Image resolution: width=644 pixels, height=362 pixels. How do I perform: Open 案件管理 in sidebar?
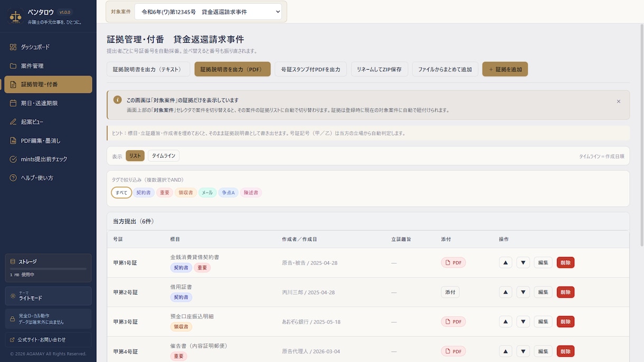[48, 66]
